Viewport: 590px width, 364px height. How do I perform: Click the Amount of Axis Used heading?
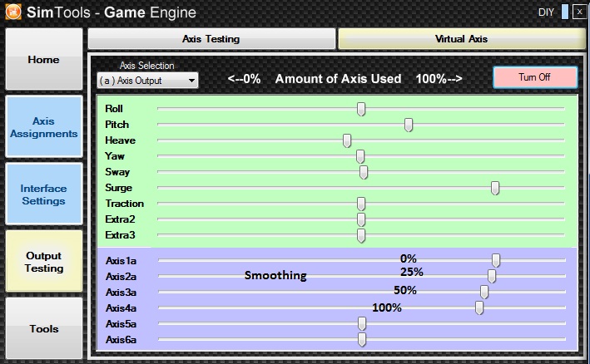[x=338, y=79]
